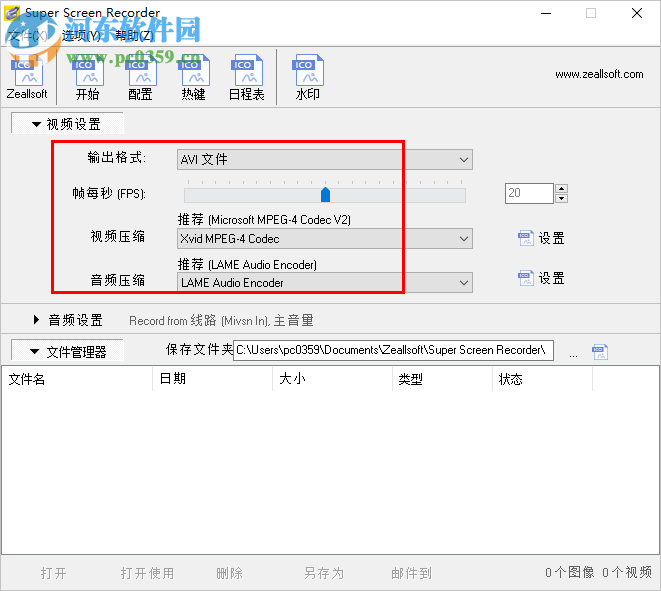Sort file list by 状态 column
Screen dimensions: 661x591
click(542, 379)
